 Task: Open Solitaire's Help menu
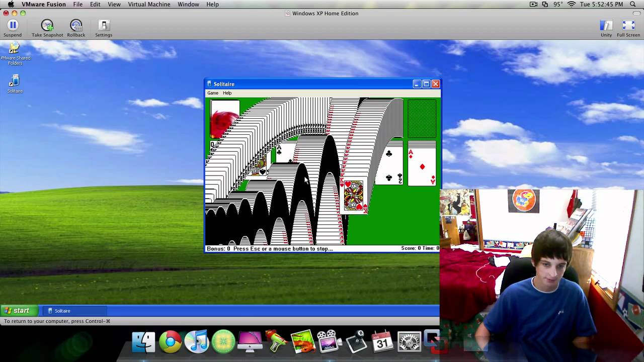click(x=227, y=93)
